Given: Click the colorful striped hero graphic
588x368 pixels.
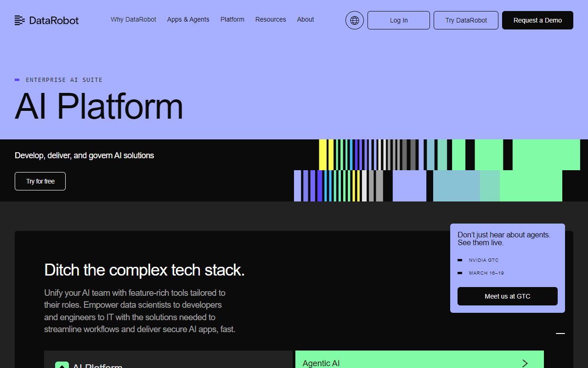Looking at the screenshot, I should 436,170.
